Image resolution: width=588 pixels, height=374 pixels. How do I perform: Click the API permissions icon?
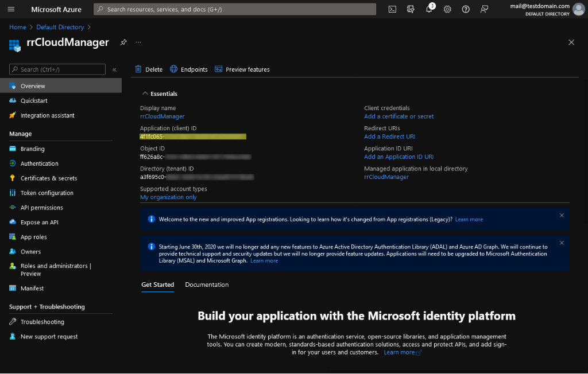13,207
